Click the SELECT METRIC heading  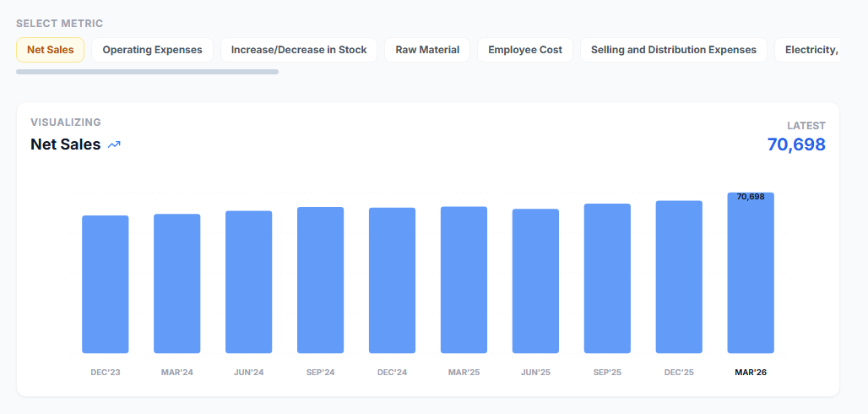pyautogui.click(x=60, y=24)
